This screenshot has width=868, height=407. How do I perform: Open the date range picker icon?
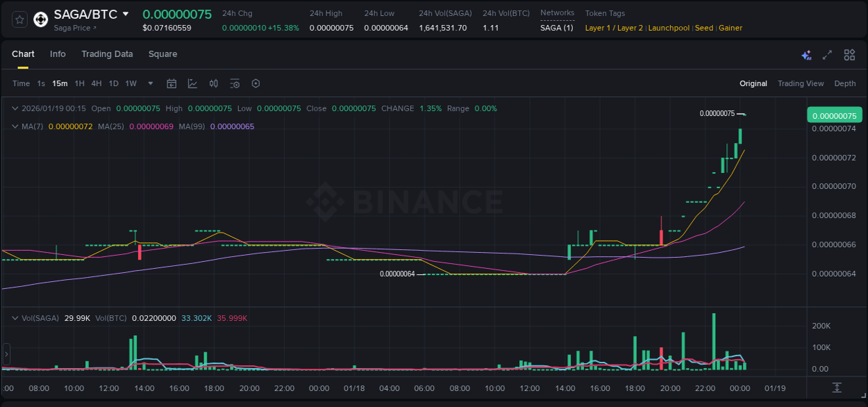coord(172,83)
